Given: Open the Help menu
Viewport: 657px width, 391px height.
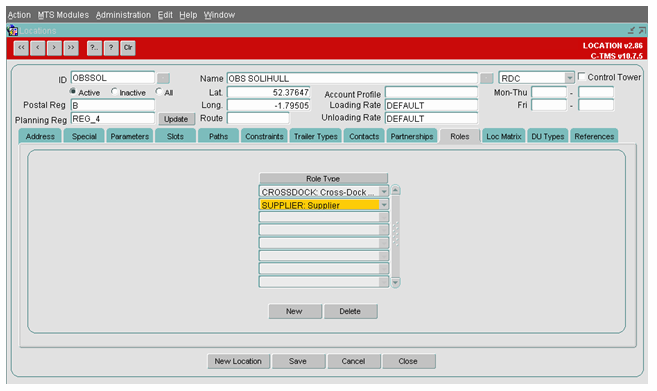Looking at the screenshot, I should (188, 15).
